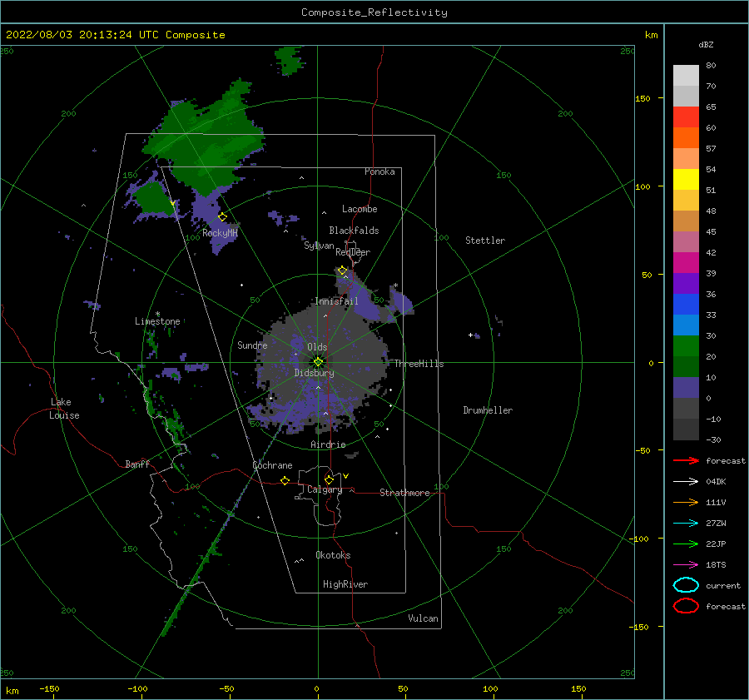Click the white 04DK arrow in legend
The width and height of the screenshot is (749, 700).
tap(686, 482)
